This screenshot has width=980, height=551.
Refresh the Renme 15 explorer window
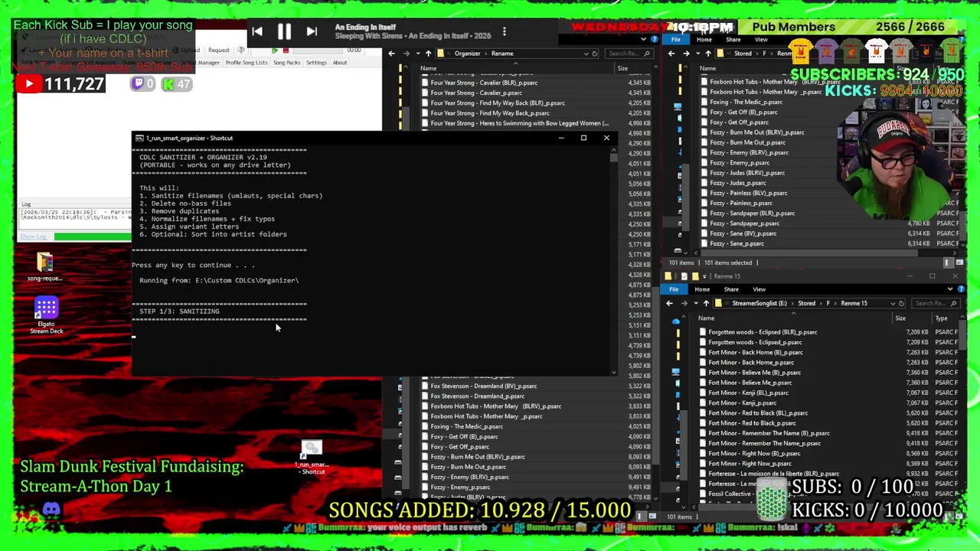pyautogui.click(x=901, y=303)
